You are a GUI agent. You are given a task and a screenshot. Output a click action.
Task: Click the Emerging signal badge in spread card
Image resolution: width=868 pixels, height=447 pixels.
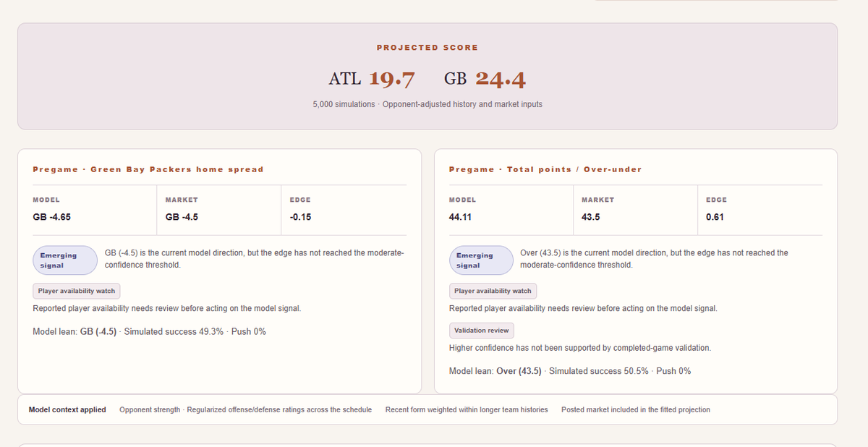[65, 260]
